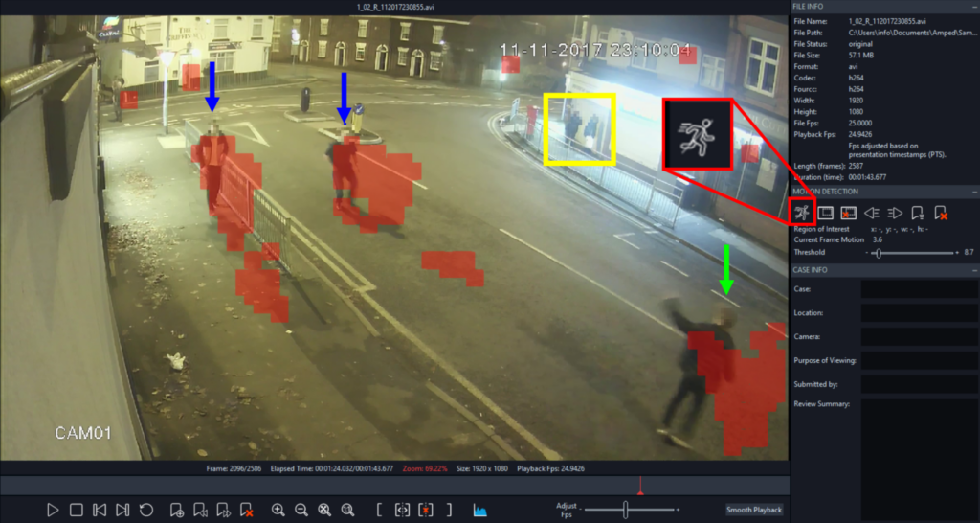This screenshot has height=523, width=980.
Task: Add a bookmark at current frame
Action: 177,510
